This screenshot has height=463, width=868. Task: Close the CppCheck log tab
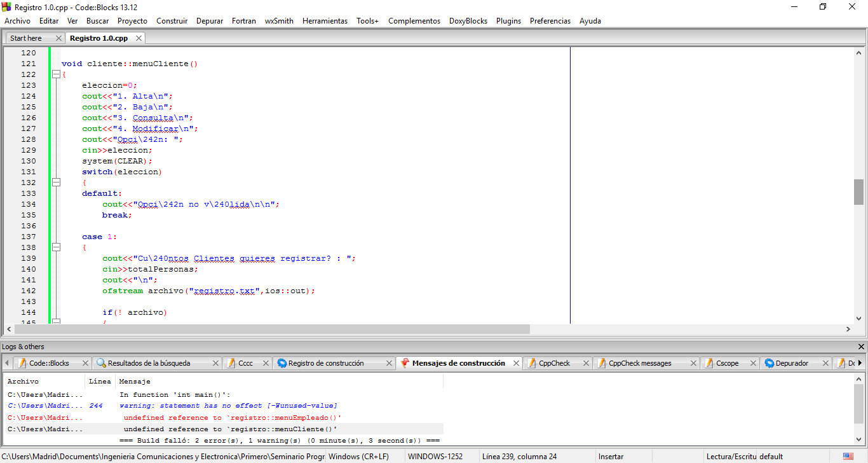586,363
